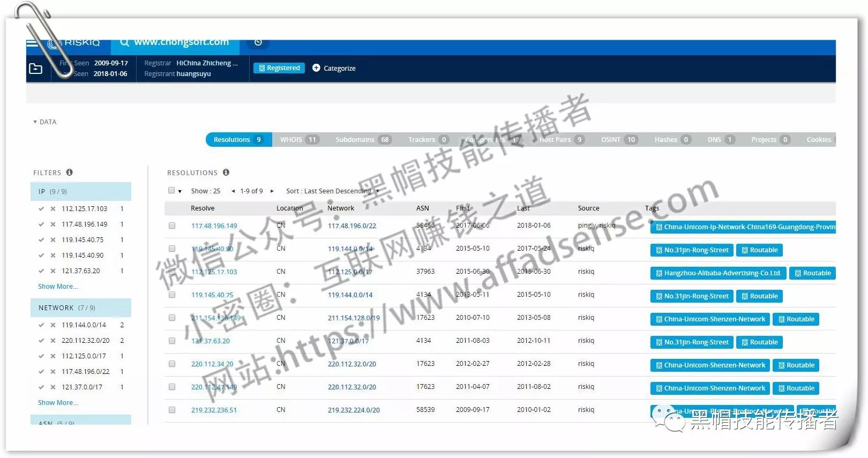Switch to the WHOIS tab

[x=298, y=140]
